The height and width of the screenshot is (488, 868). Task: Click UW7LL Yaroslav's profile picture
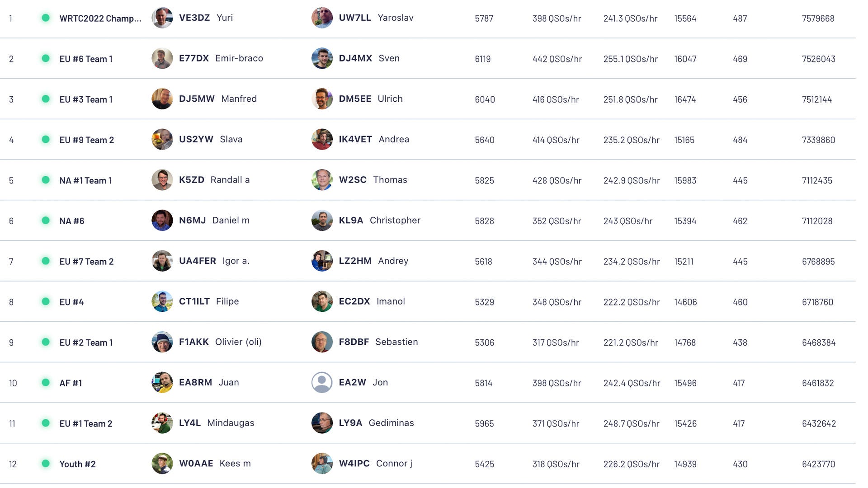322,18
